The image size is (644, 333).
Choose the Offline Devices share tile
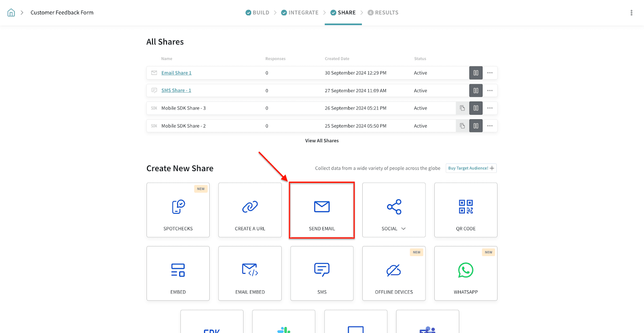click(394, 274)
